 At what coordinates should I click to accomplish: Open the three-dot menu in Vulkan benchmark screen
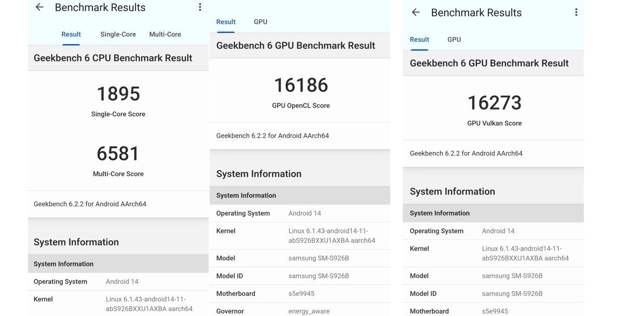(576, 12)
